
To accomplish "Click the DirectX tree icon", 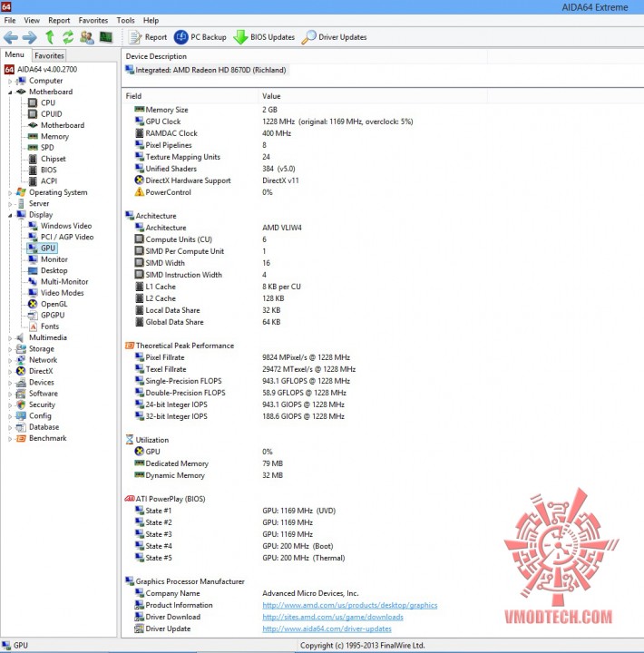I will (21, 371).
